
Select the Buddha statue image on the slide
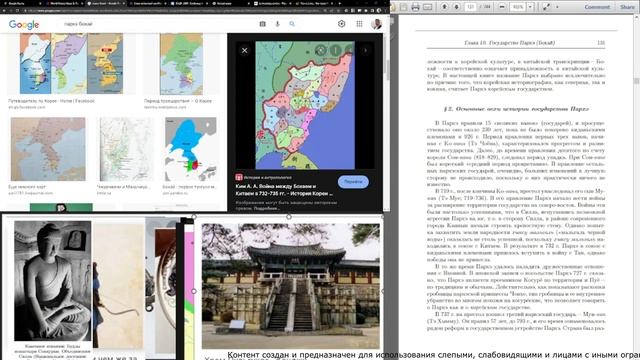53,281
